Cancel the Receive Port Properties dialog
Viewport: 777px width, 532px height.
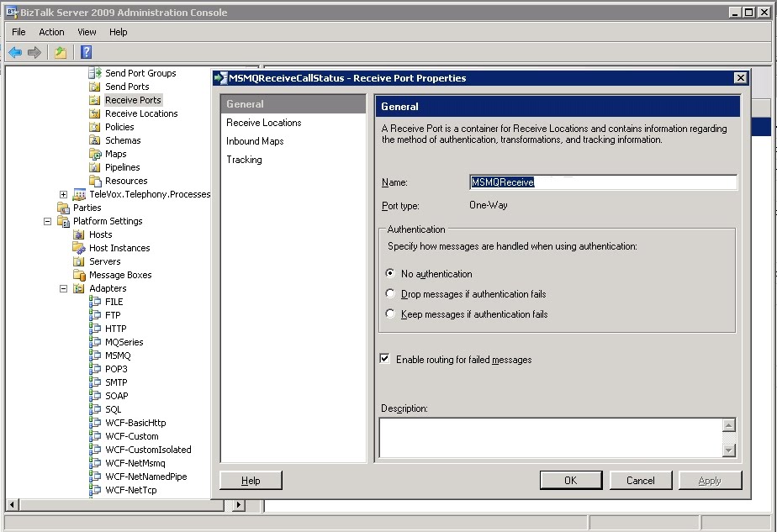tap(641, 480)
